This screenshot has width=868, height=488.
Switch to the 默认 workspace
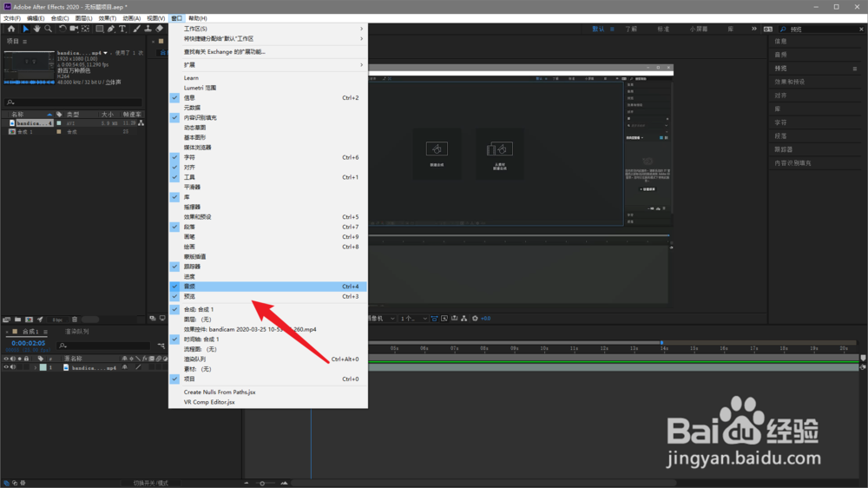(598, 29)
